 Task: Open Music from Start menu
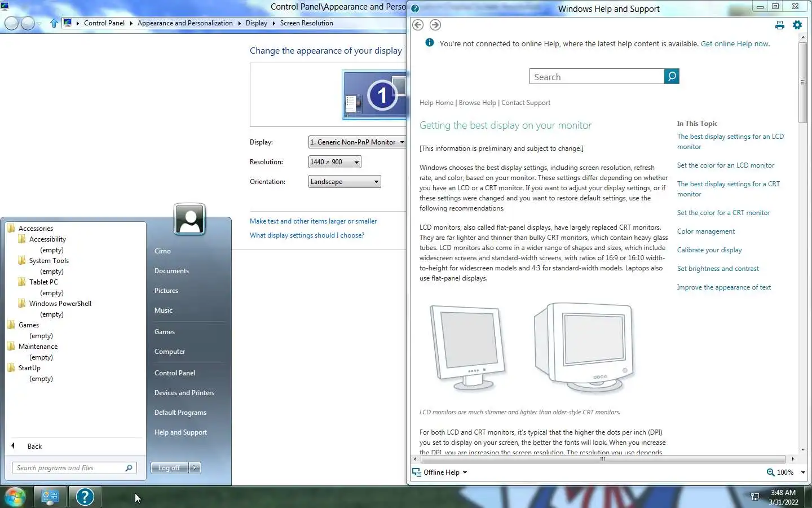[x=164, y=310]
